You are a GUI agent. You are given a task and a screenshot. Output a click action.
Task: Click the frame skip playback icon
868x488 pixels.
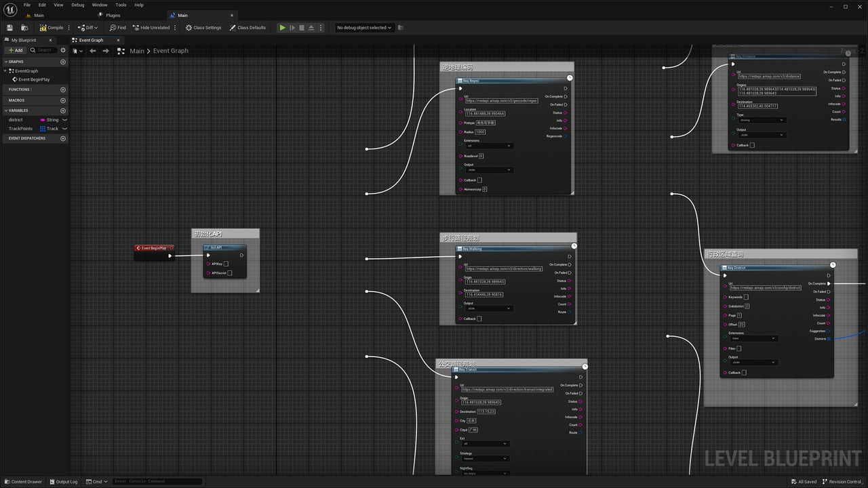[292, 28]
